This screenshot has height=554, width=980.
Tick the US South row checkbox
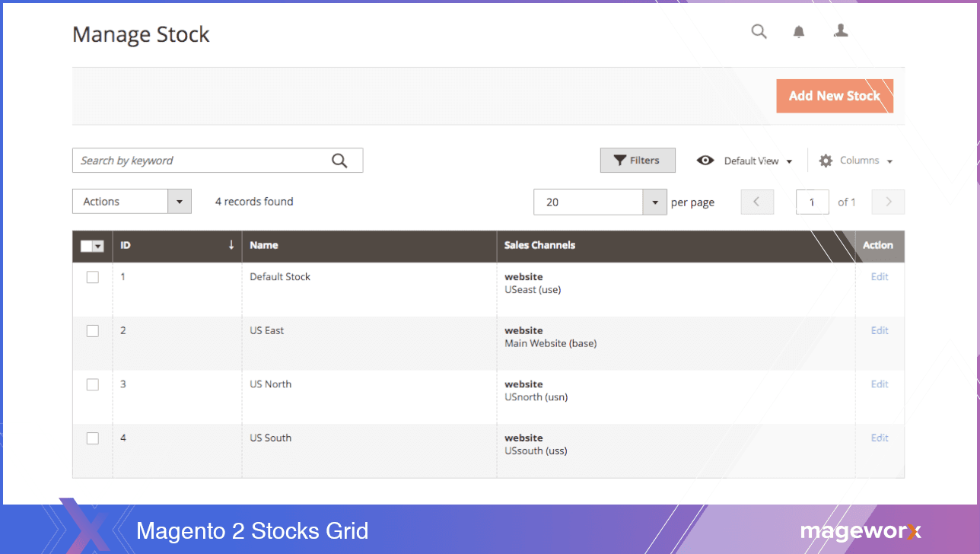point(93,438)
